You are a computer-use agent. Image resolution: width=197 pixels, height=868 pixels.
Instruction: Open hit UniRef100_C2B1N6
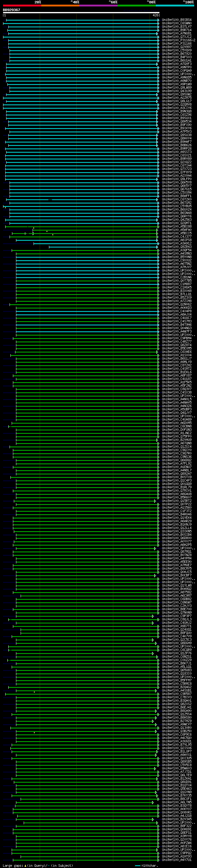point(176,277)
